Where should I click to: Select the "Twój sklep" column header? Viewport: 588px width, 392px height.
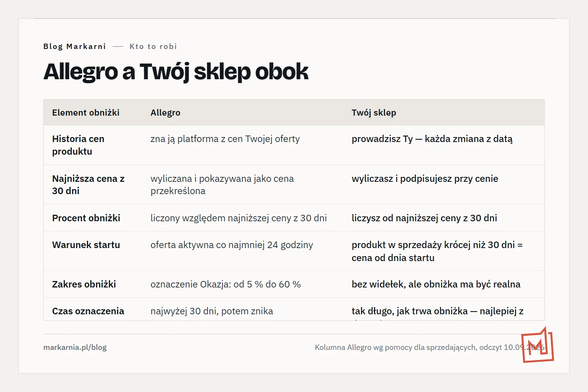click(x=374, y=113)
